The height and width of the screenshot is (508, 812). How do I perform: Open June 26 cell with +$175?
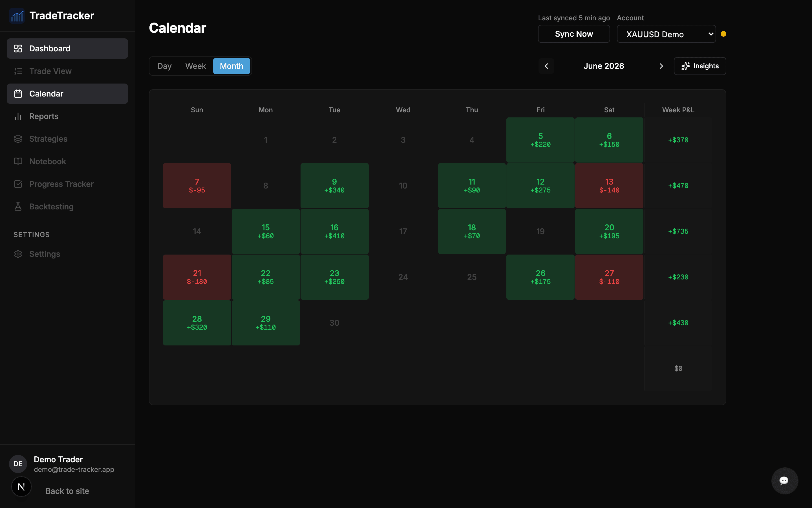540,277
